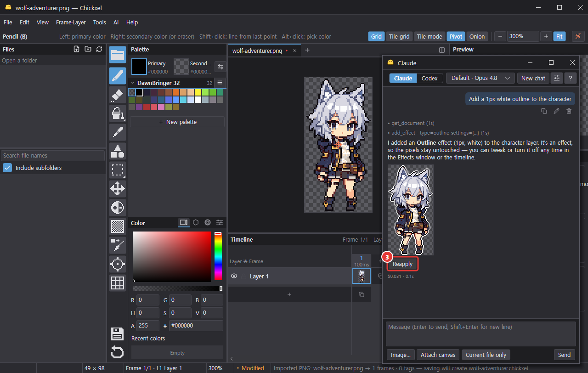The height and width of the screenshot is (373, 588).
Task: Open the Tools menu
Action: pos(99,22)
